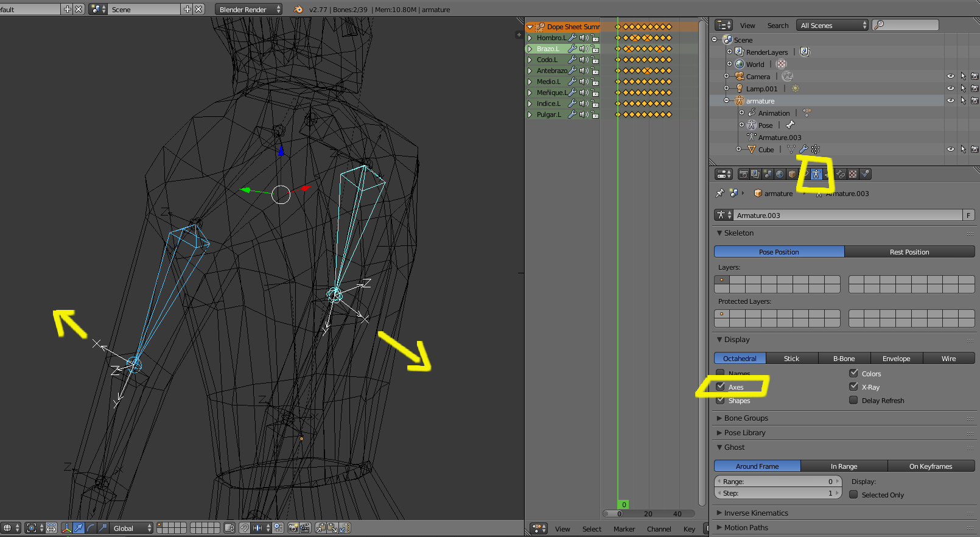
Task: Select the rotate manipulator arc icon
Action: point(91,528)
